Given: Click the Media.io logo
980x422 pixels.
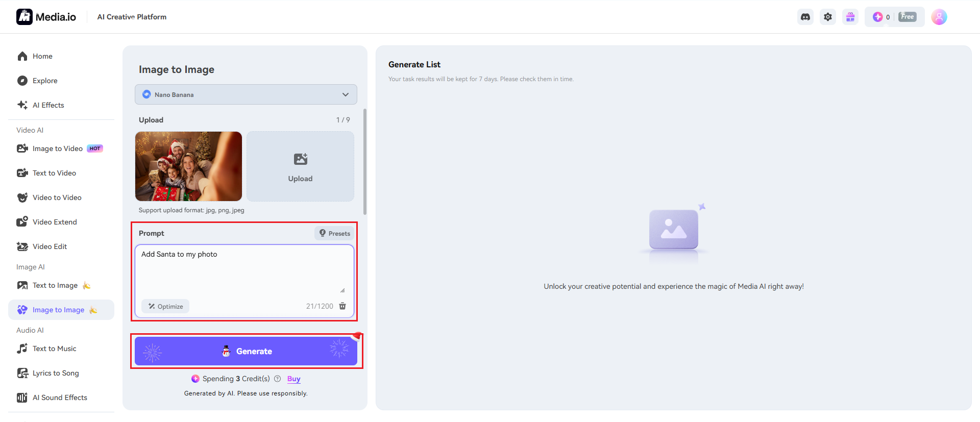Looking at the screenshot, I should click(46, 17).
